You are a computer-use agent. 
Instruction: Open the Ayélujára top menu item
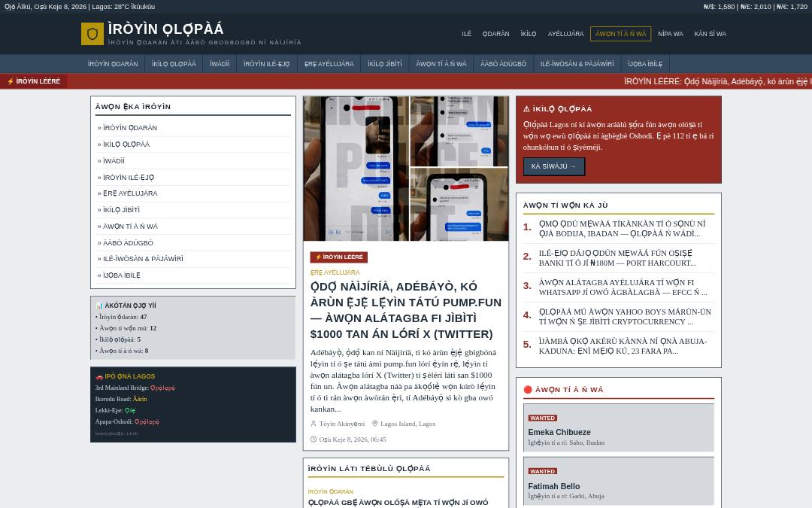click(x=565, y=34)
